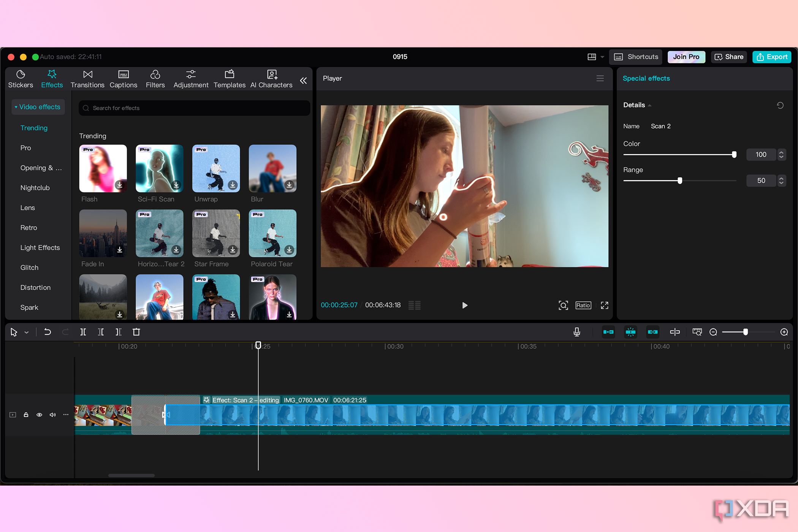
Task: Select the Glitch effects category
Action: click(29, 267)
